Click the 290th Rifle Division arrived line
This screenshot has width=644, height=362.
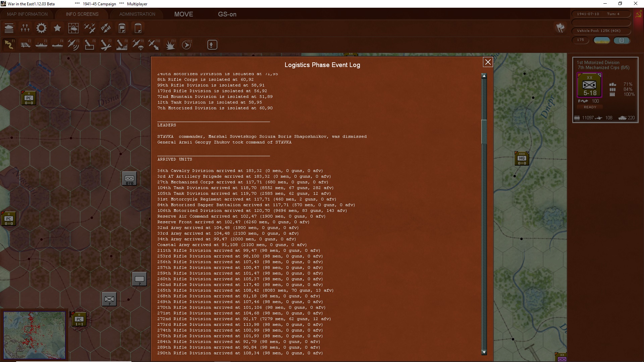240,353
